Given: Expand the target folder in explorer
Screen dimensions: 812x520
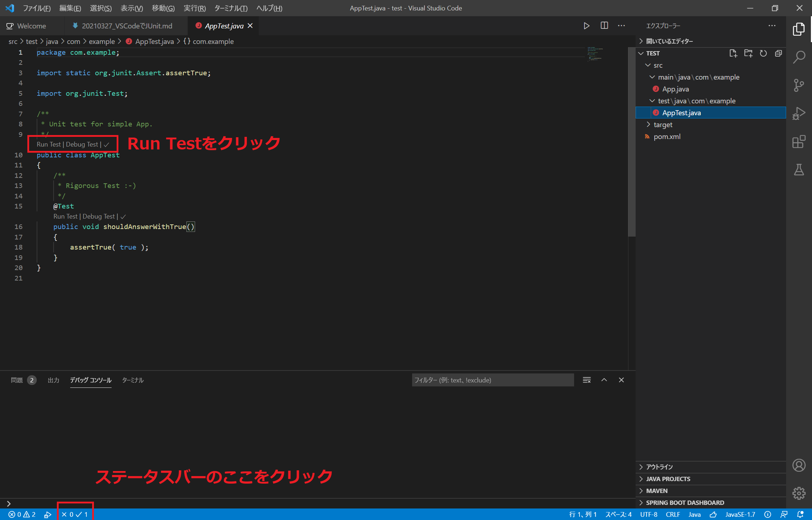Looking at the screenshot, I should point(663,125).
